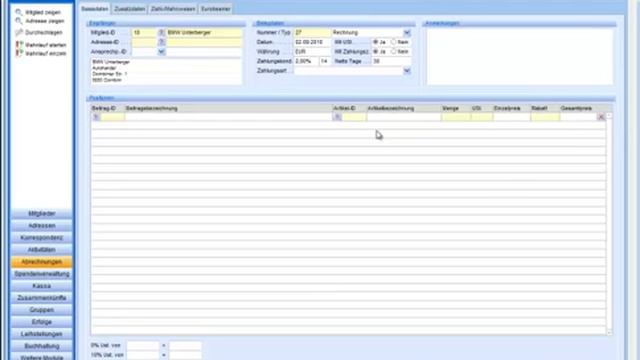This screenshot has width=640, height=360.
Task: Open the Korrespondenz module
Action: point(42,238)
